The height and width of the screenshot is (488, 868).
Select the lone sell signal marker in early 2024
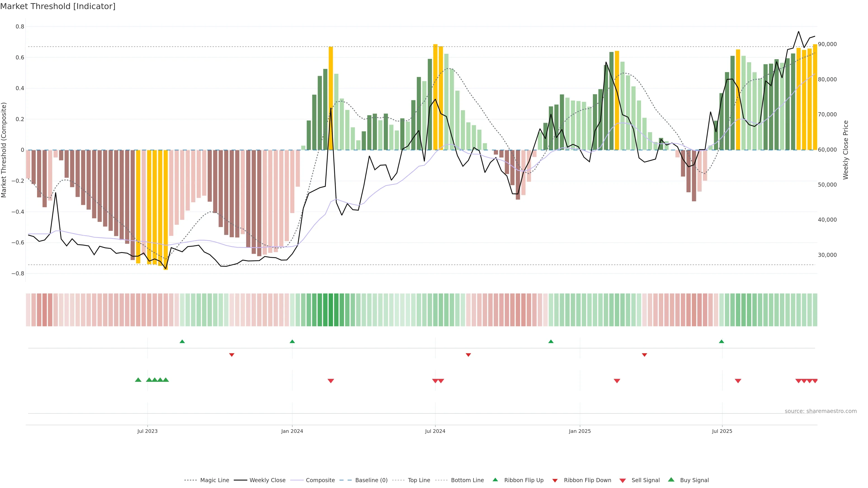(x=330, y=381)
